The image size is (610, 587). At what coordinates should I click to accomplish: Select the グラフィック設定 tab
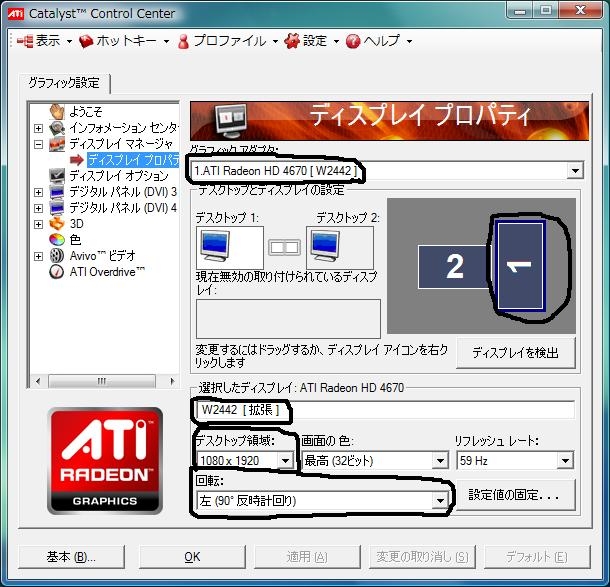tap(64, 83)
